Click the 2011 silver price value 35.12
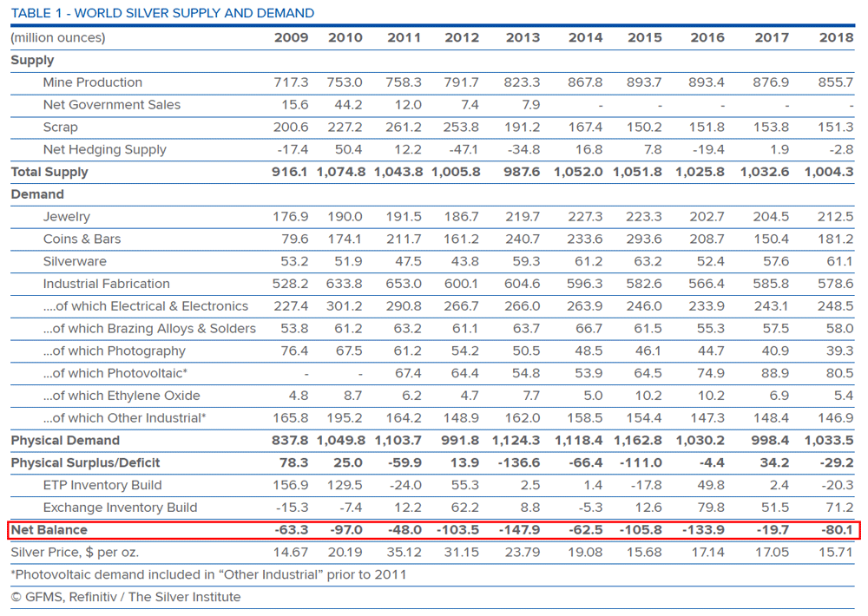This screenshot has width=868, height=616. tap(404, 553)
